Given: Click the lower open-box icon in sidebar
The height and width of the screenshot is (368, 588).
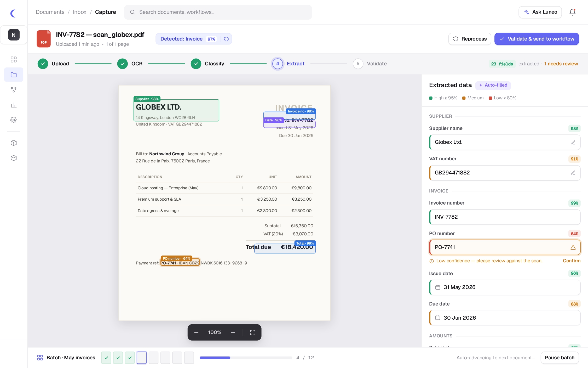Looking at the screenshot, I should (x=14, y=158).
